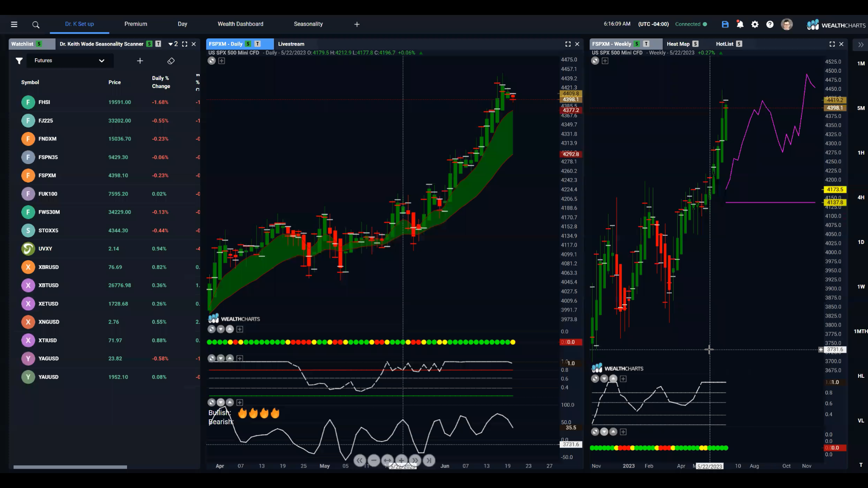This screenshot has height=488, width=868.
Task: Move the daily Bullish/Bearish pane up
Action: coord(230,402)
